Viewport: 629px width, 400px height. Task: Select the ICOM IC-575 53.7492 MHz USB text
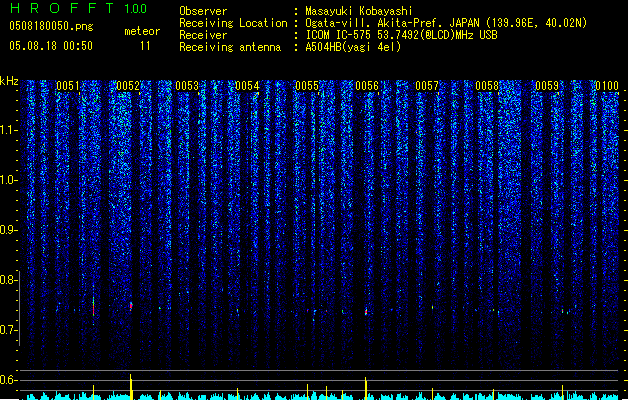(x=402, y=35)
